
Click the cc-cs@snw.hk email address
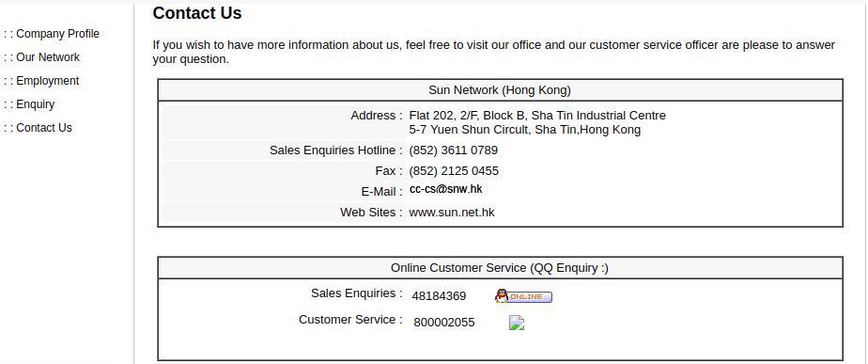(445, 189)
